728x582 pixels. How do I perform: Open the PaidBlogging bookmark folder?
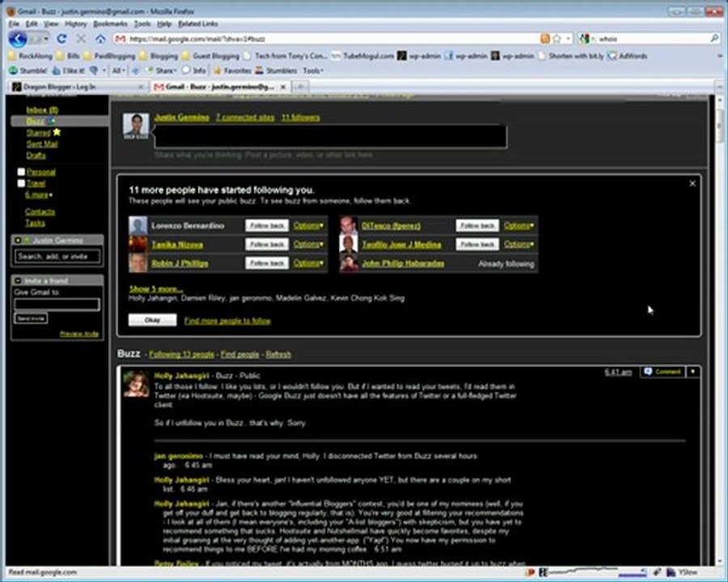click(109, 56)
